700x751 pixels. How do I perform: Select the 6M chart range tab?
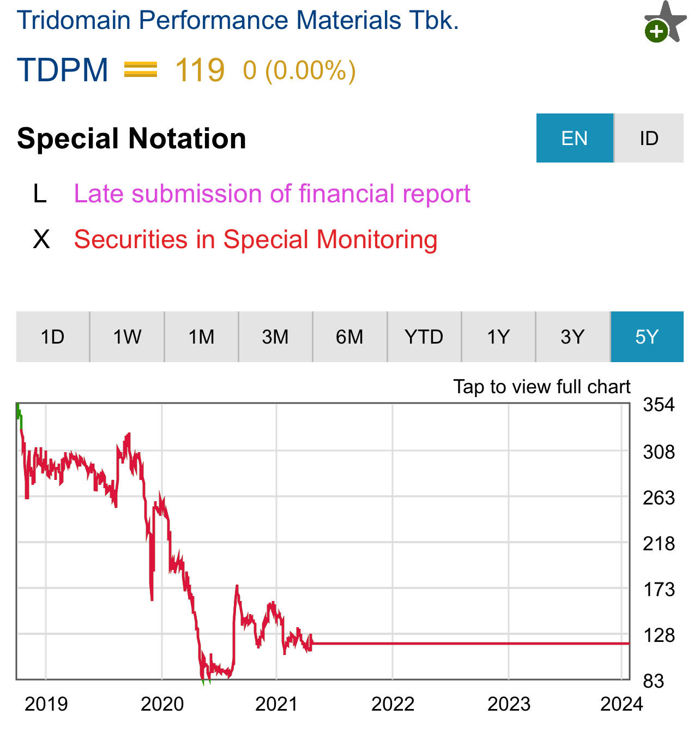tap(349, 337)
